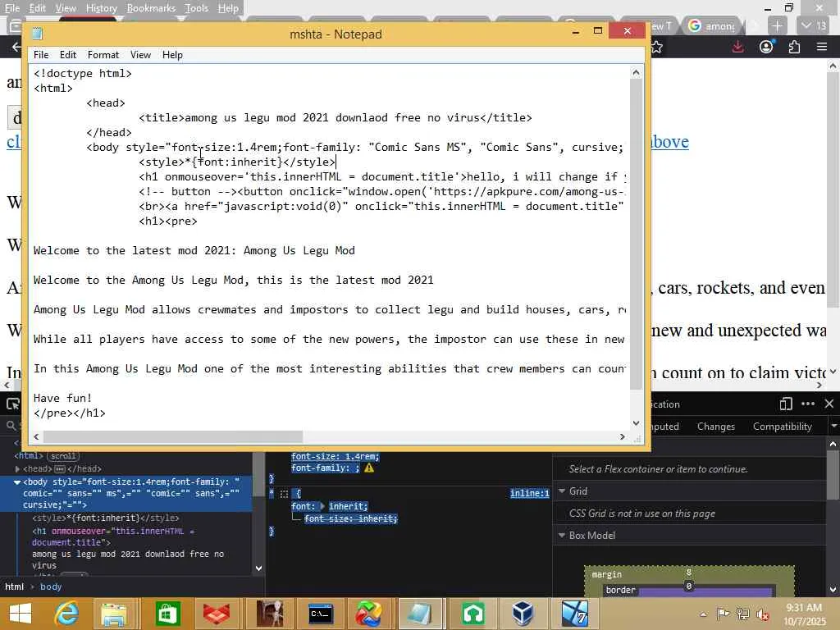Click the html breadcrumb in devtools

coord(15,587)
